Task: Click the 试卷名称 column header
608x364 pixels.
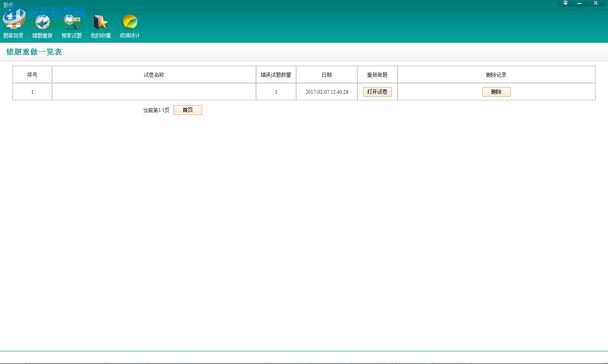Action: click(x=154, y=75)
